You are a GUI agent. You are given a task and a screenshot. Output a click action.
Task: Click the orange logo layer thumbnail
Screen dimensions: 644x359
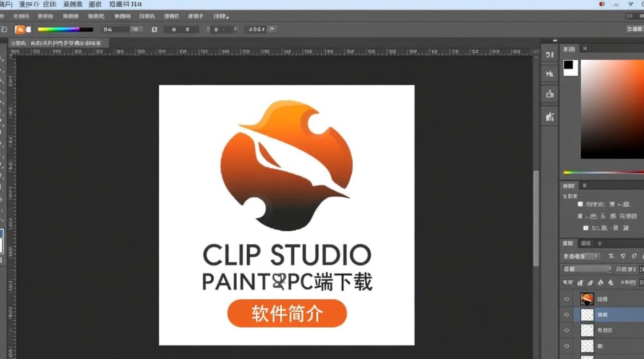[586, 298]
